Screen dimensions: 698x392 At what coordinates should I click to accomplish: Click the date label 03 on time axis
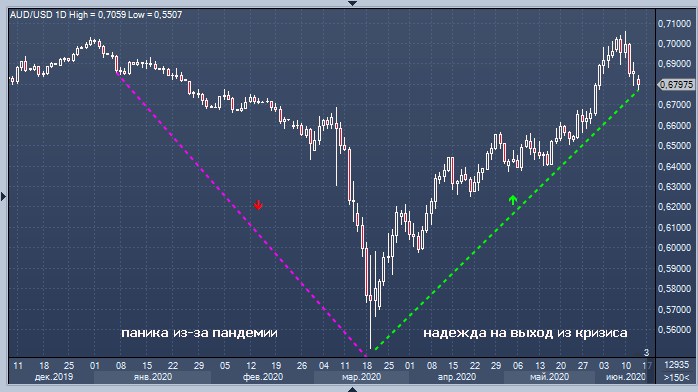[604, 366]
